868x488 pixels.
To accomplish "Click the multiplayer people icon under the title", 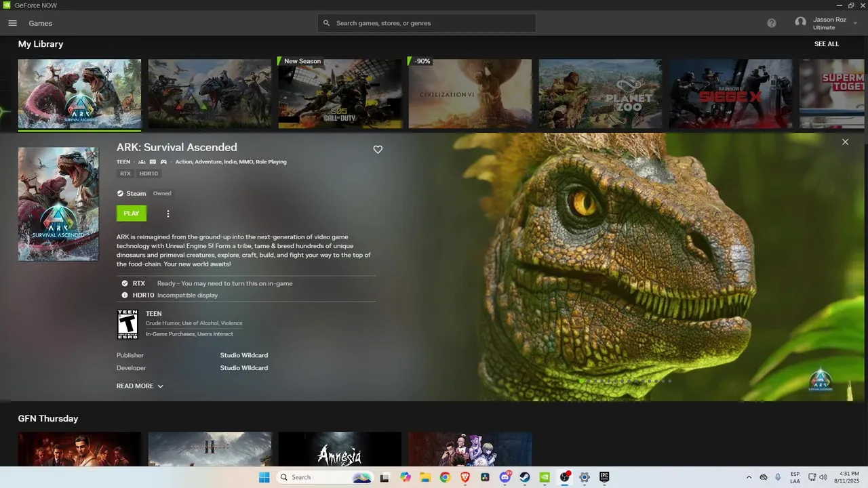I will click(142, 162).
